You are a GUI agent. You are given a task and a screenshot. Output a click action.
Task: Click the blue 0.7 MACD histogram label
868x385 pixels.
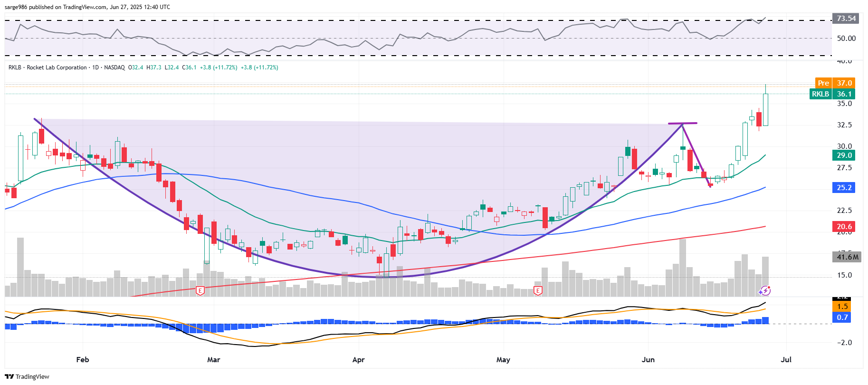[x=842, y=318]
